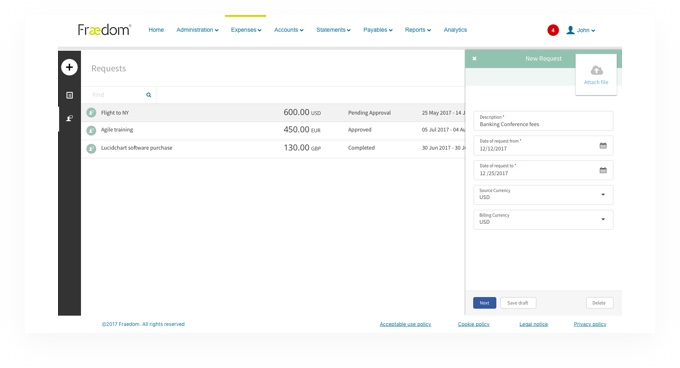Open the Acceptable use policy link
The width and height of the screenshot is (680, 368).
[x=405, y=324]
